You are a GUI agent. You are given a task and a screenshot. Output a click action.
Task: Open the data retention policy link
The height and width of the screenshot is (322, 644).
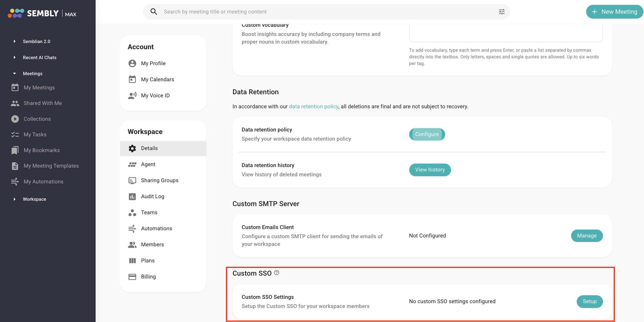point(314,106)
